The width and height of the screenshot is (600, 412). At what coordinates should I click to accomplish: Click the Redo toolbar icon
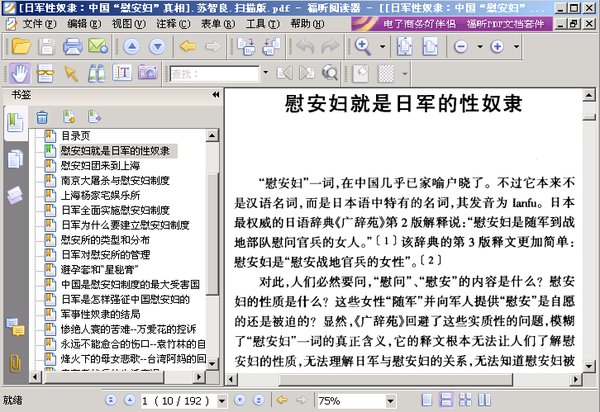point(330,46)
